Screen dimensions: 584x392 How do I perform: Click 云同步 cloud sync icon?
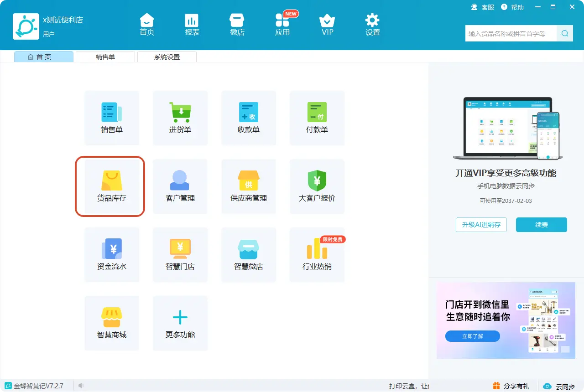click(547, 386)
